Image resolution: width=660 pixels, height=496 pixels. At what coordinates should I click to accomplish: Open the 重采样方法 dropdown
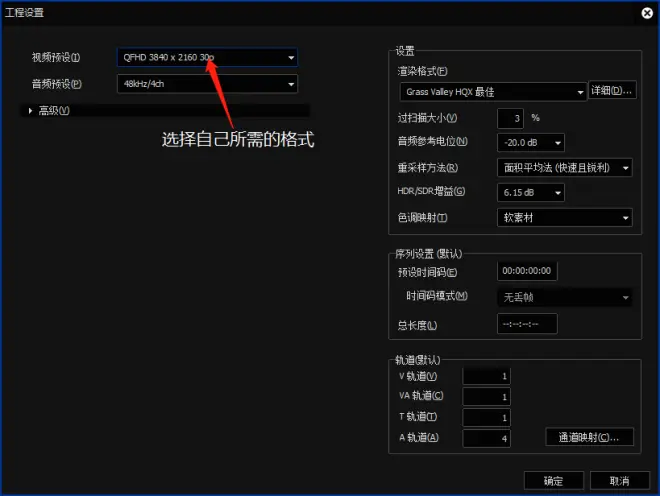[x=564, y=168]
